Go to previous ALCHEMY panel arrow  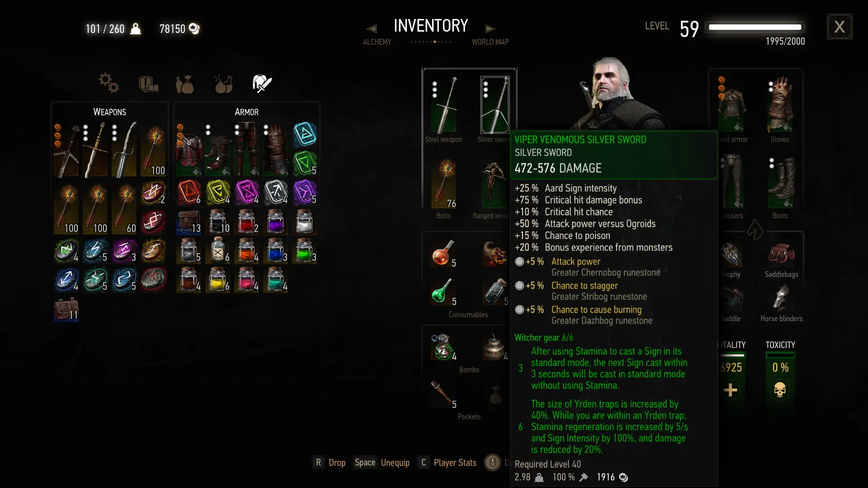pos(372,29)
